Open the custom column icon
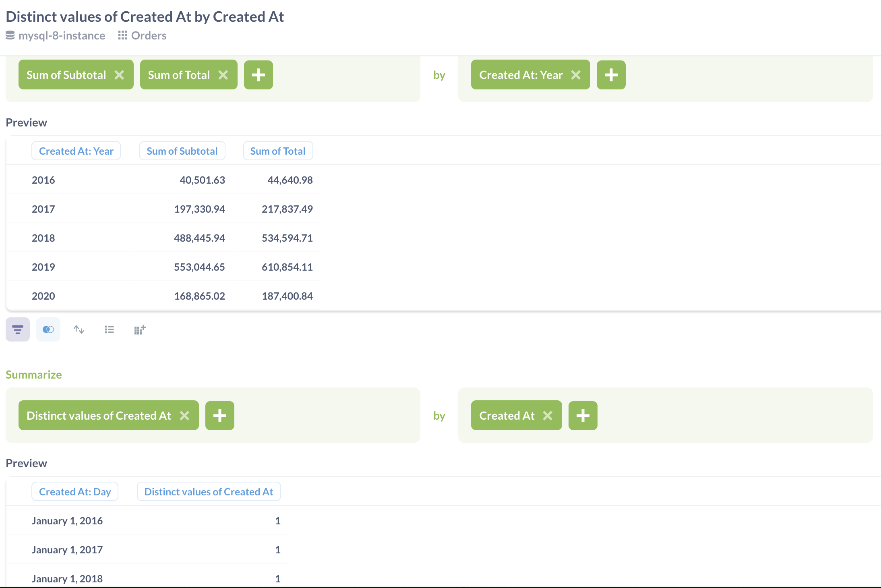881x588 pixels. 140,329
